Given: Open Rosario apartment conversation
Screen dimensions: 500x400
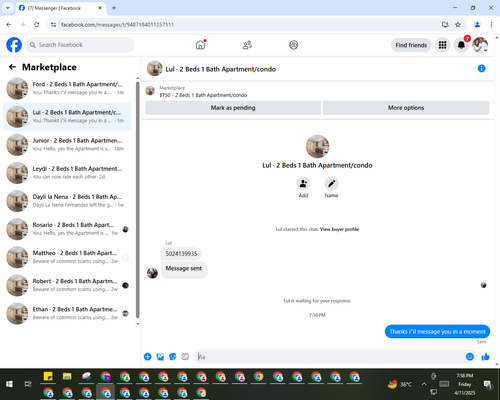Looking at the screenshot, I should tap(68, 229).
